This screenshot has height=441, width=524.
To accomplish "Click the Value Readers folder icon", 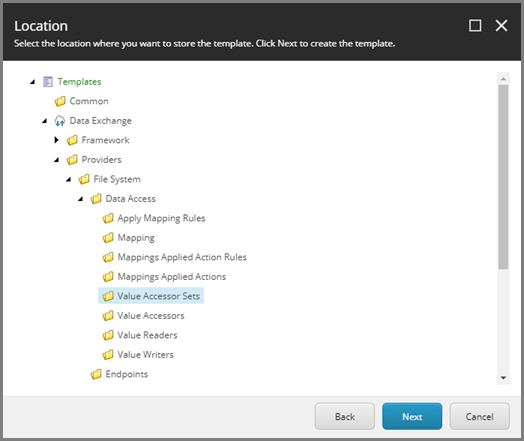I will pyautogui.click(x=108, y=335).
